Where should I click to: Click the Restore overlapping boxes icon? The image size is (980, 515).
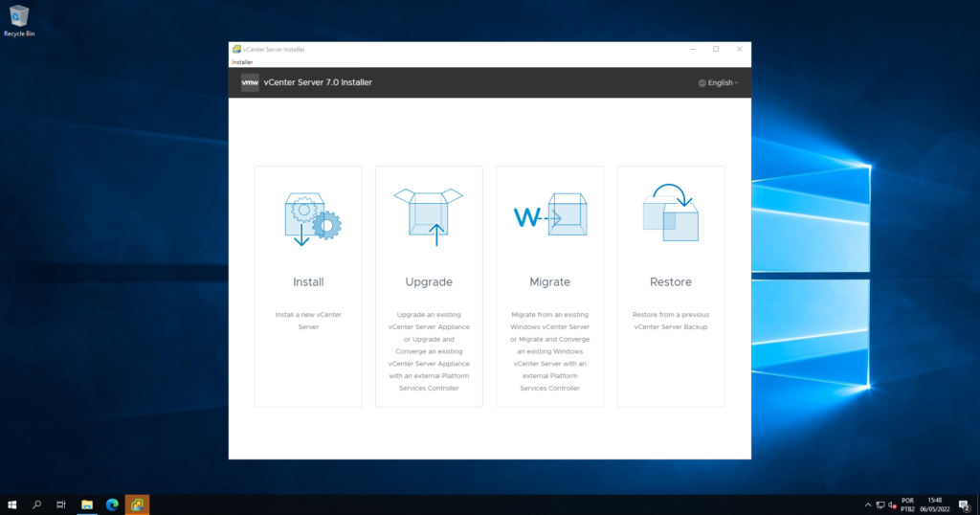(671, 213)
